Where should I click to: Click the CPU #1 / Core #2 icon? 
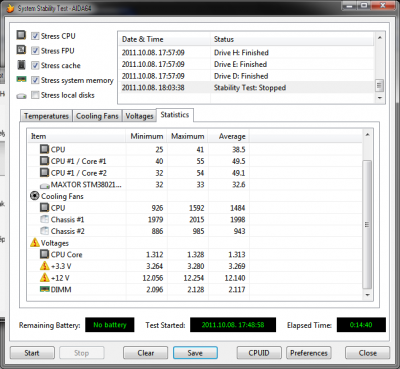coord(44,173)
